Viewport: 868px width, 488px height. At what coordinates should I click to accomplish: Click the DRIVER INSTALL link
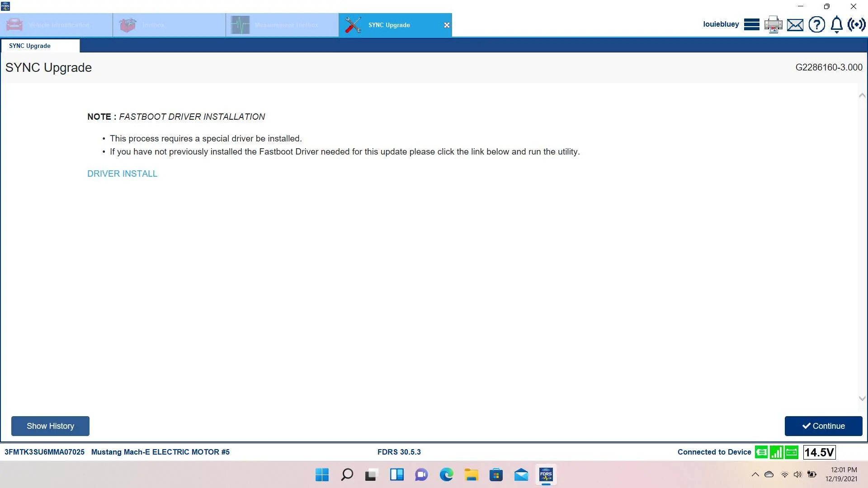[x=122, y=174]
